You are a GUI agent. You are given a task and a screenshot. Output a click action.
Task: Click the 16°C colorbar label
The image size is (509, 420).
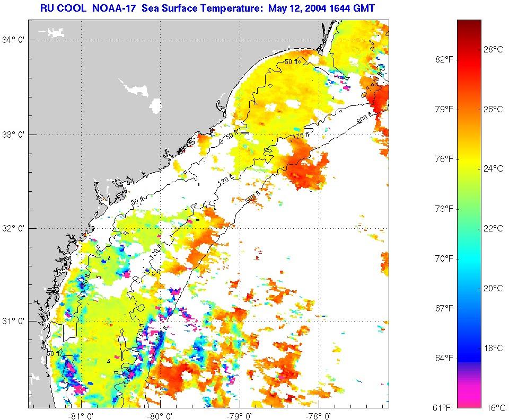pos(496,408)
